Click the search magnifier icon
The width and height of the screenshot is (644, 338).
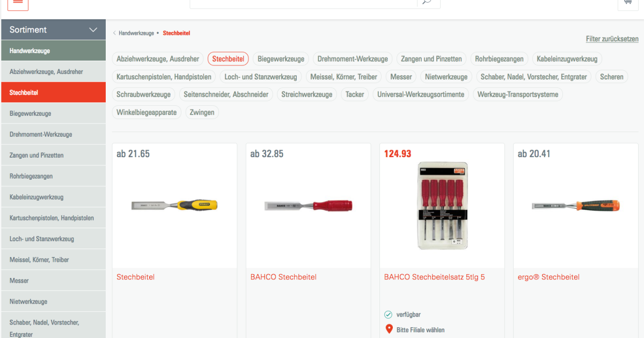click(428, 2)
